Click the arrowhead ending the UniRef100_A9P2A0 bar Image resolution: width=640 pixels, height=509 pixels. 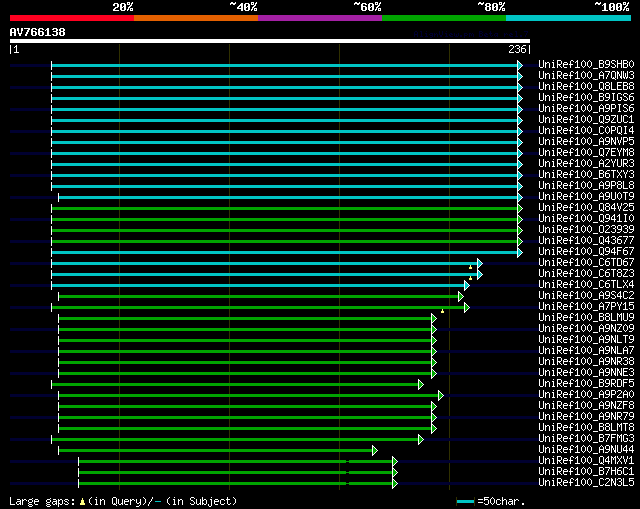tap(441, 396)
